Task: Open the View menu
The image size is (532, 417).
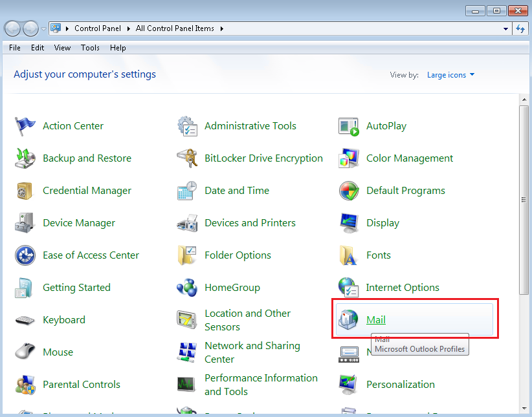Action: (x=62, y=48)
